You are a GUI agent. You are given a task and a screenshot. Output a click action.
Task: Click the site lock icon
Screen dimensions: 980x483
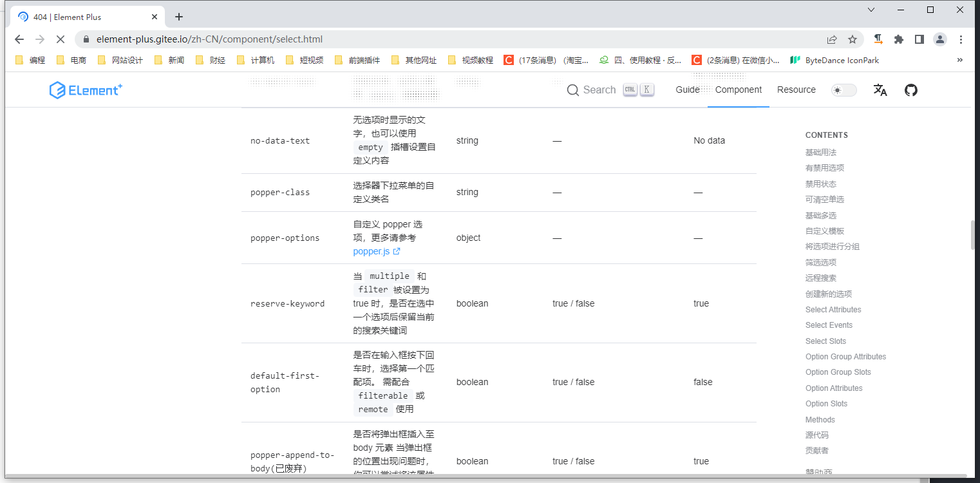(86, 39)
